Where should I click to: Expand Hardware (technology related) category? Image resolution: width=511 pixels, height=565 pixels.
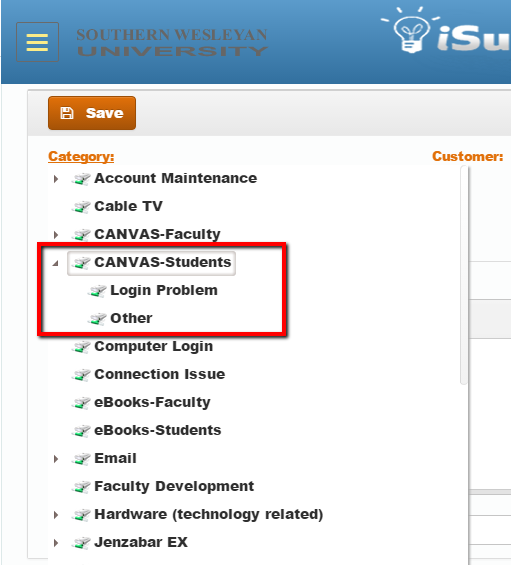click(x=56, y=515)
